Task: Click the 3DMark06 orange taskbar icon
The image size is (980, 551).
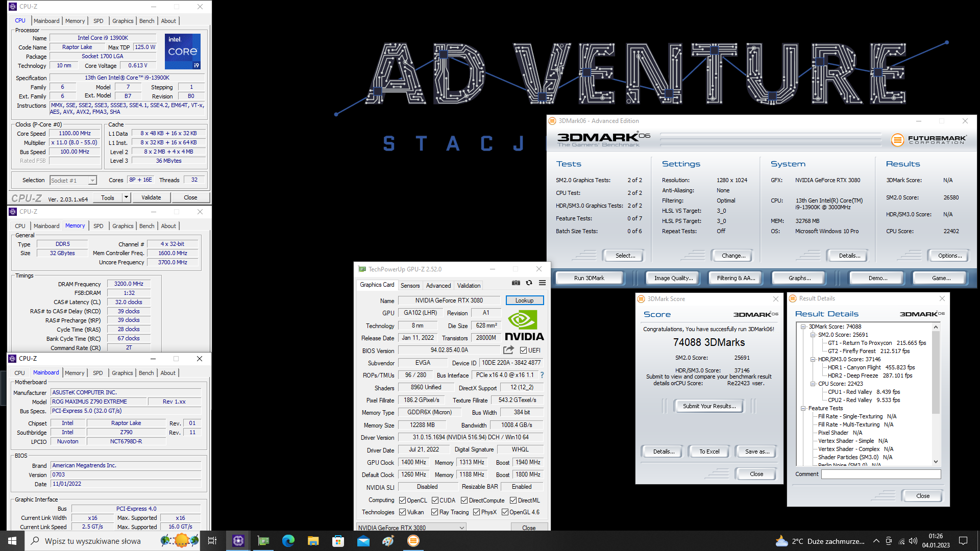Action: coord(413,541)
